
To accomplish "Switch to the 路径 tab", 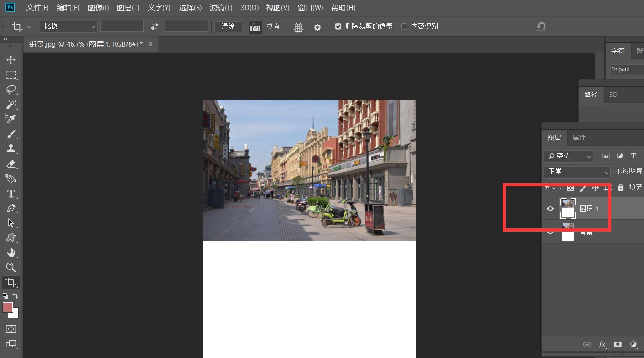I will 591,95.
